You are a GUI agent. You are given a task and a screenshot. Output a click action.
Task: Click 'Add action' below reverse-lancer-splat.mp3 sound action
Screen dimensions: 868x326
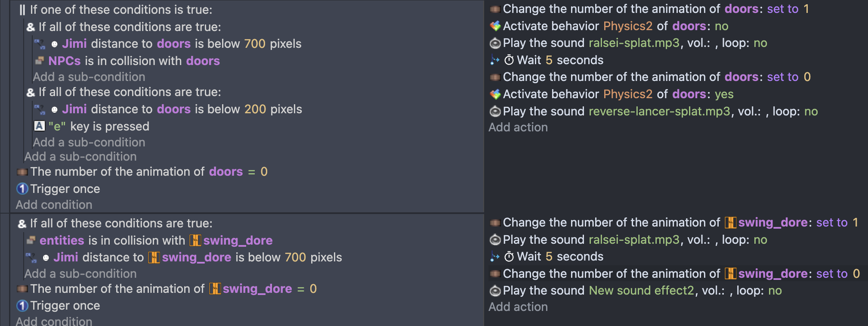tap(518, 127)
